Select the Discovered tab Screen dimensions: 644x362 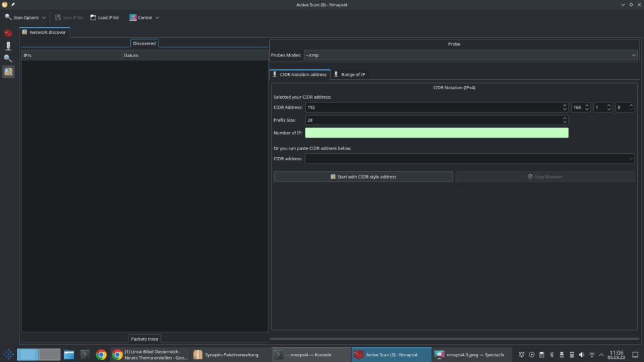pos(144,43)
